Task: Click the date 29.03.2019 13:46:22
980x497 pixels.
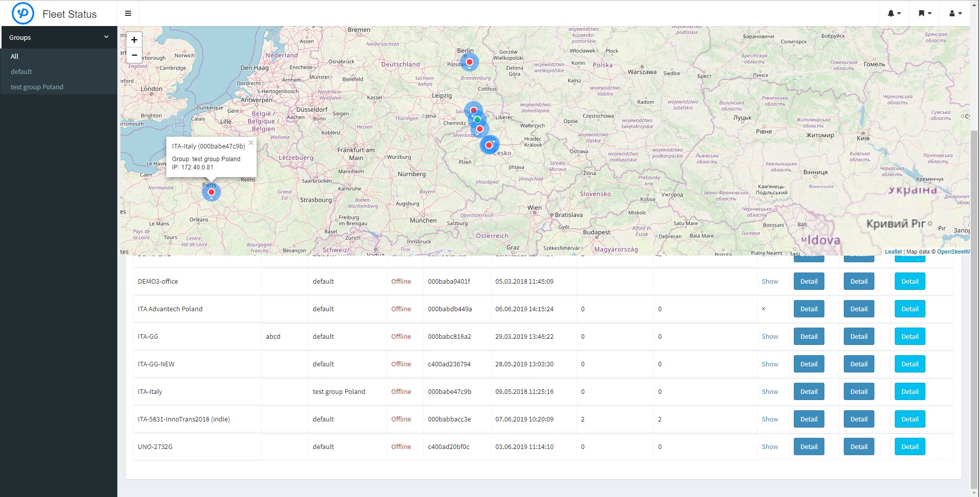Action: tap(524, 336)
